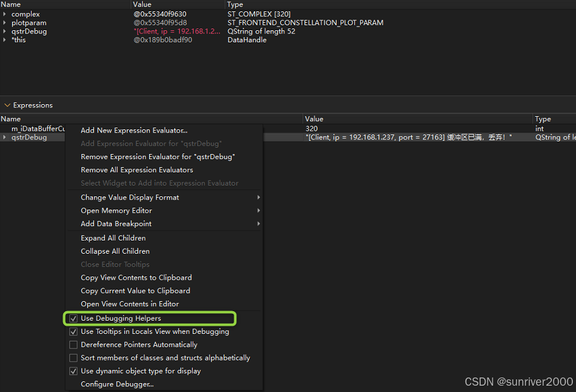Click the @0x55340f9630 value of complex
Viewport: 576px width, 392px height.
[160, 14]
